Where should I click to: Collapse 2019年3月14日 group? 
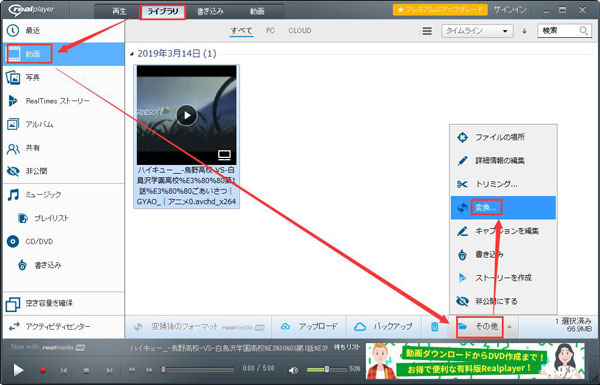[132, 54]
